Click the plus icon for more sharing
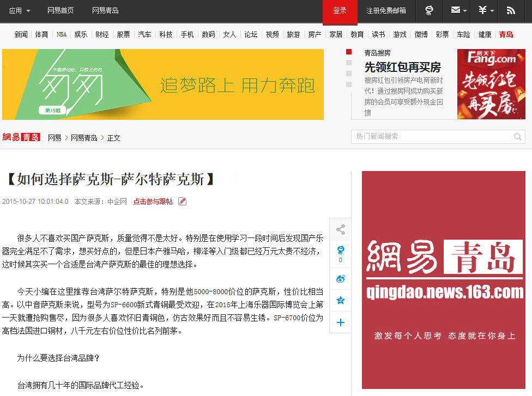 (340, 322)
